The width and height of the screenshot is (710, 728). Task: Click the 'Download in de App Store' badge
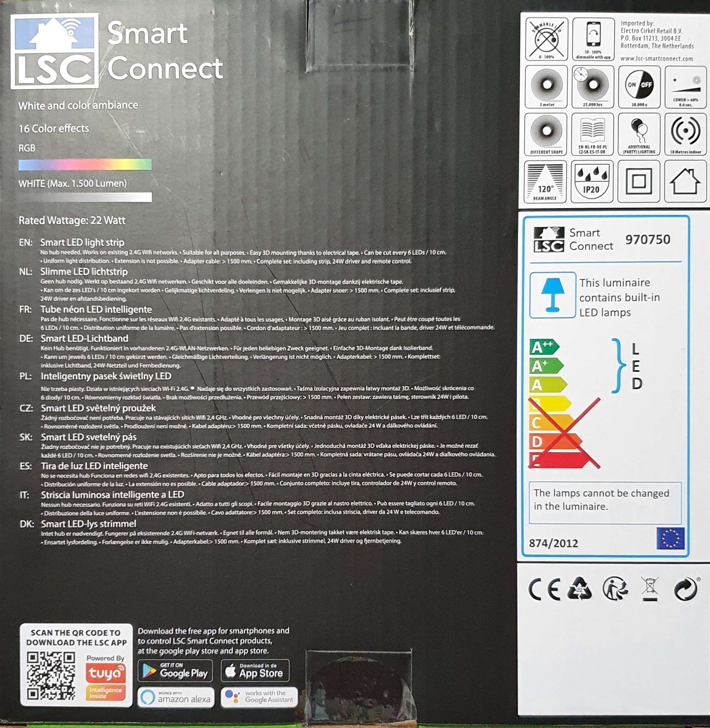[255, 671]
